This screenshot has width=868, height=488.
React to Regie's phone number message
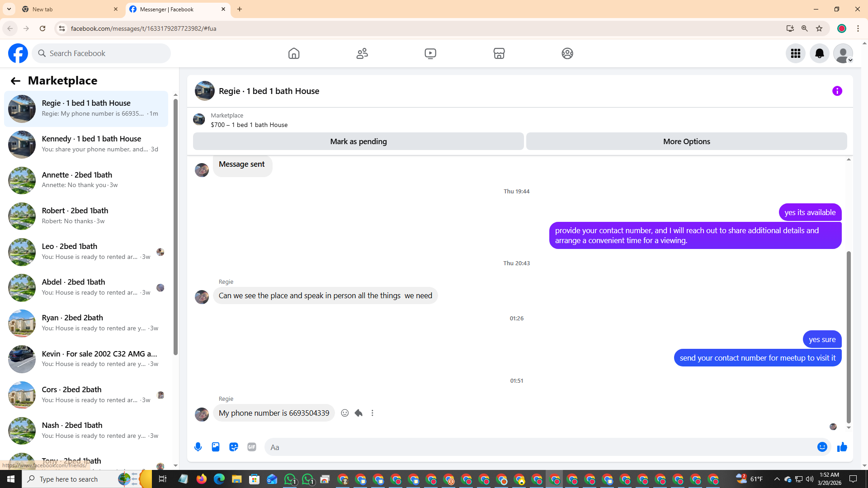(x=345, y=413)
